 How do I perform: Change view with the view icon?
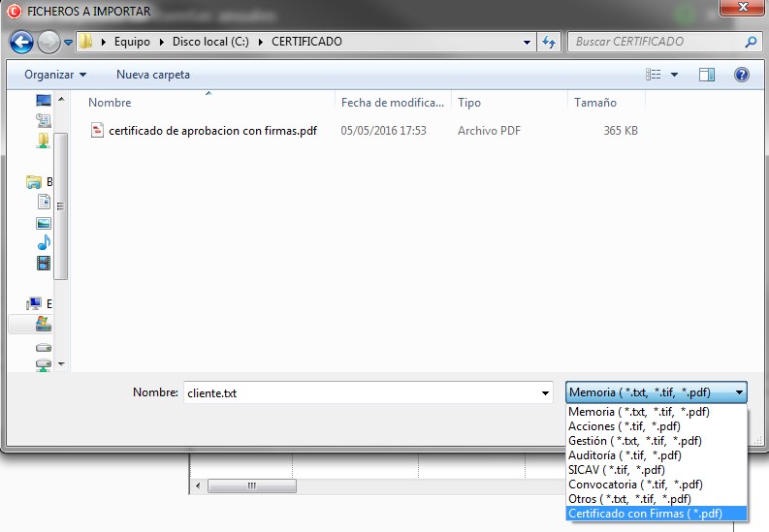(x=654, y=75)
